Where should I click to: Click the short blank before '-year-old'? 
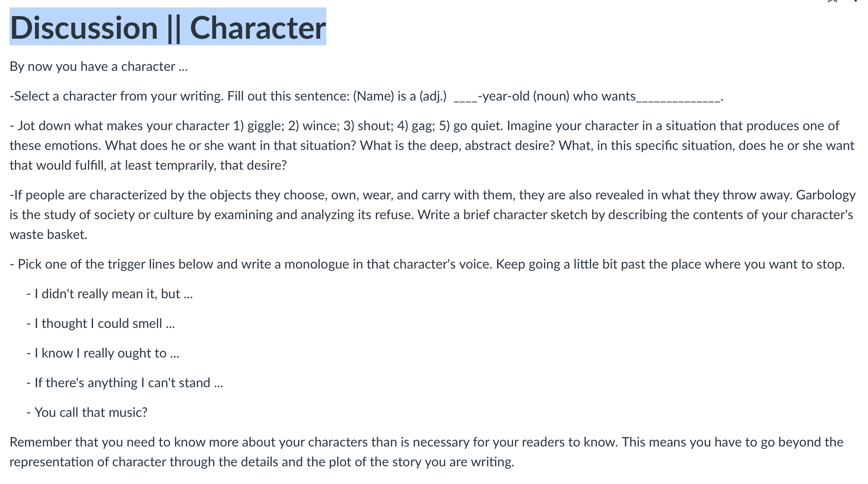tap(465, 97)
